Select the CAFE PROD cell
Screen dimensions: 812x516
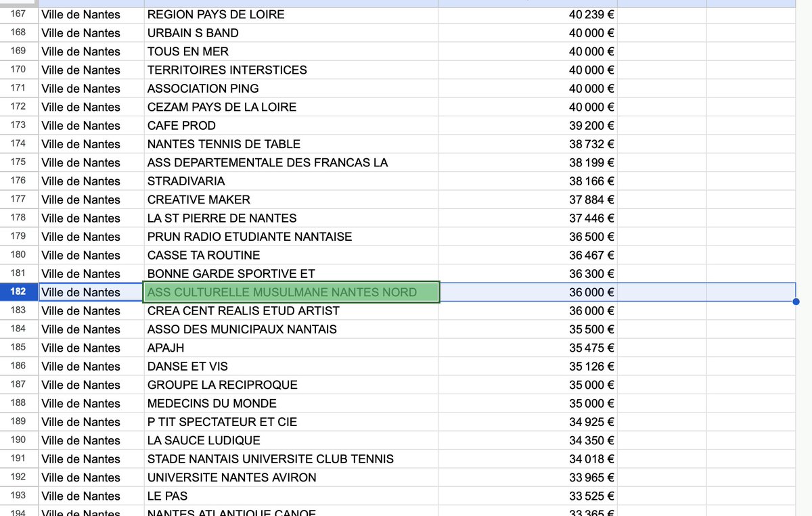pyautogui.click(x=291, y=126)
